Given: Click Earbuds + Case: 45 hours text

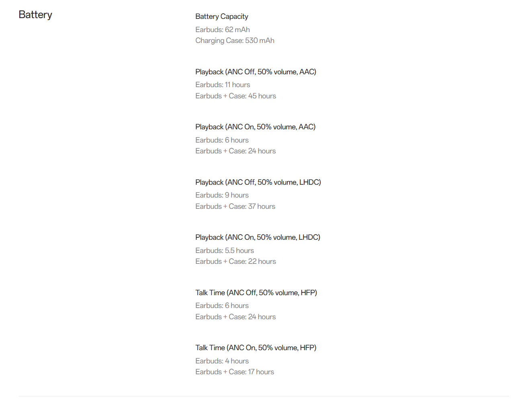Looking at the screenshot, I should tap(235, 96).
